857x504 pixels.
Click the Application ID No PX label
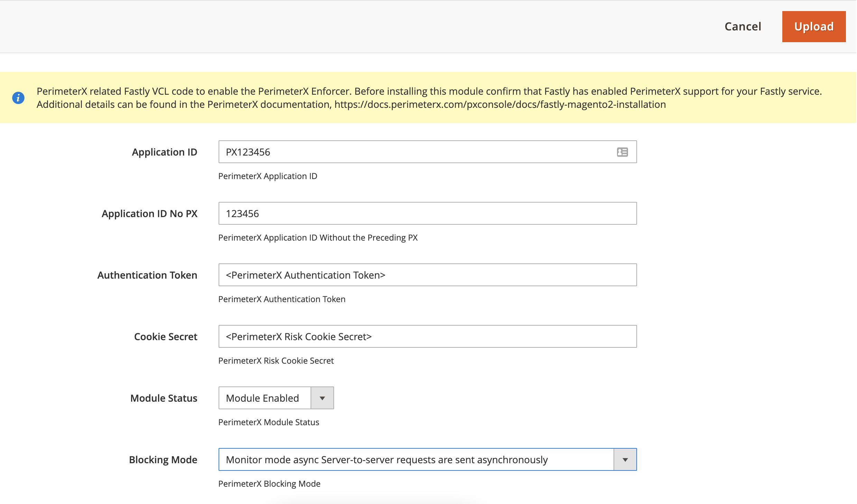pyautogui.click(x=149, y=214)
